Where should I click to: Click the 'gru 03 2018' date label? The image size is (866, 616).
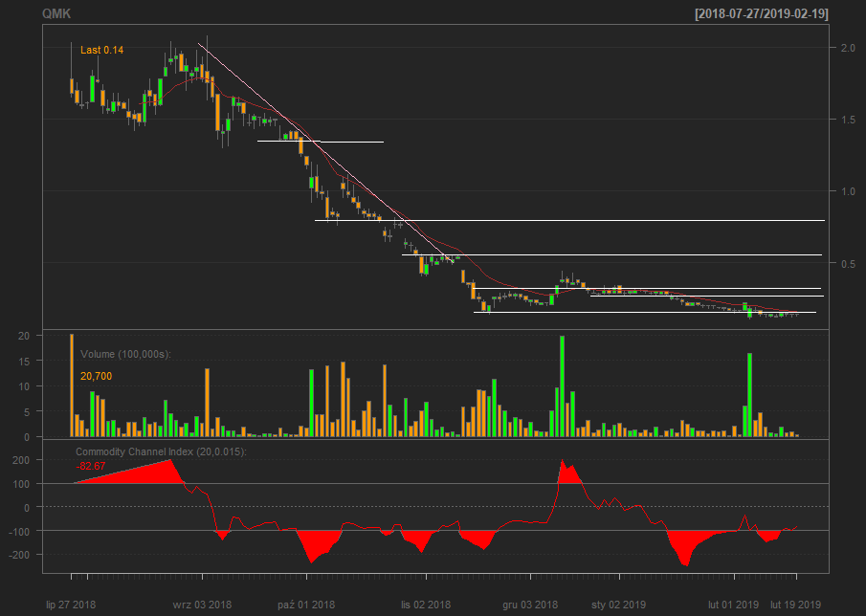[530, 605]
